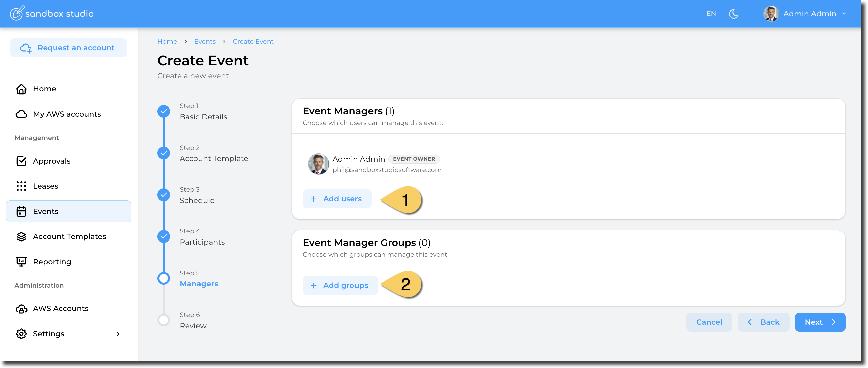Click the Account Templates layers icon
Image resolution: width=868 pixels, height=368 pixels.
tap(21, 237)
